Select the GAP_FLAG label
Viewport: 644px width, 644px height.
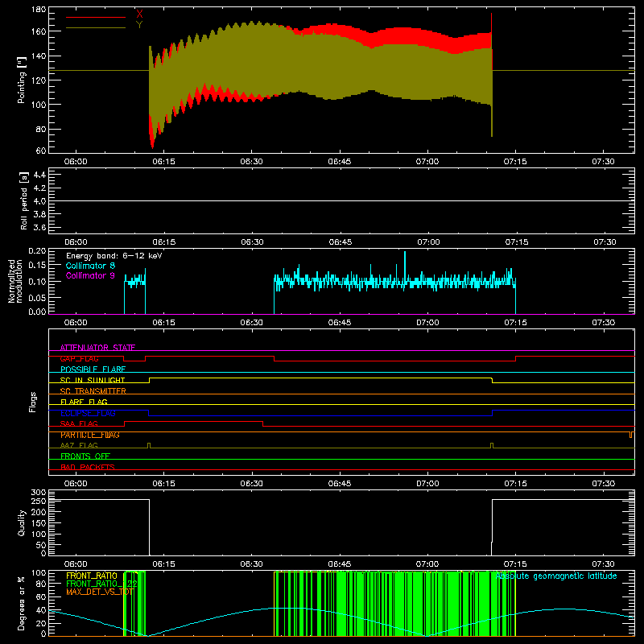point(79,358)
